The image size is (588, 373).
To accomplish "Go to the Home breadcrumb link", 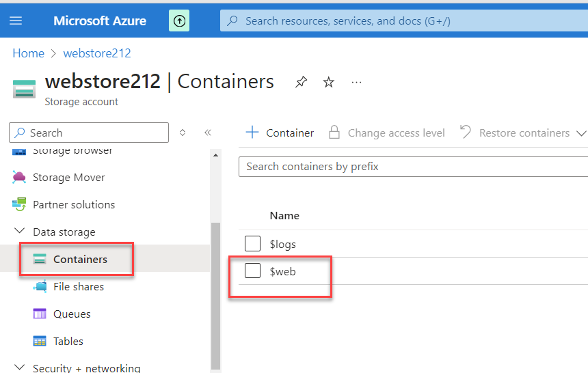I will coord(28,53).
